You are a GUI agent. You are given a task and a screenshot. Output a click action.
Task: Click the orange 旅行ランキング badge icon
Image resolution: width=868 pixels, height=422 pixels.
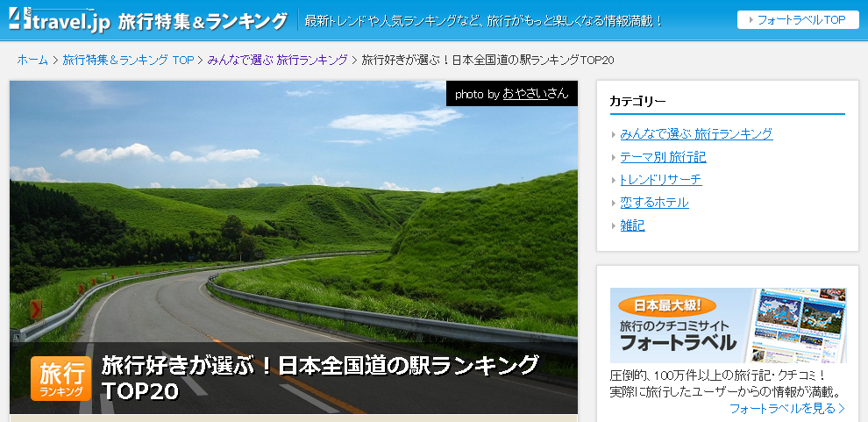60,378
